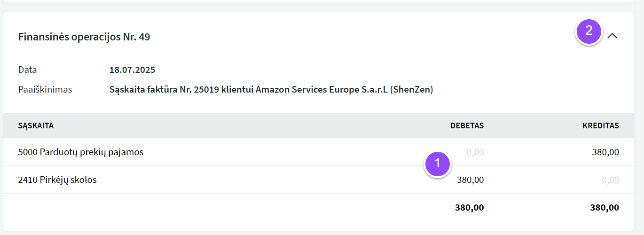Click the KREDITAS column header
Viewport: 644px width, 235px height.
[601, 125]
